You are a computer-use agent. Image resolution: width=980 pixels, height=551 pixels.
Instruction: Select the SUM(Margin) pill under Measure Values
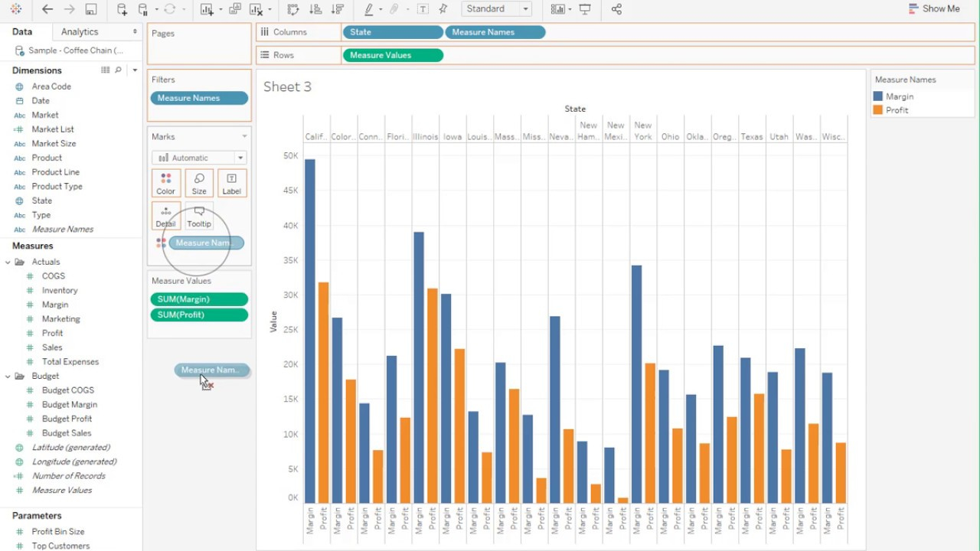[199, 298]
